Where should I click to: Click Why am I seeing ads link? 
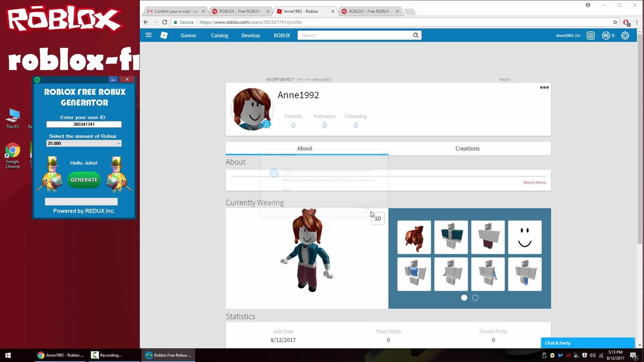pos(314,79)
